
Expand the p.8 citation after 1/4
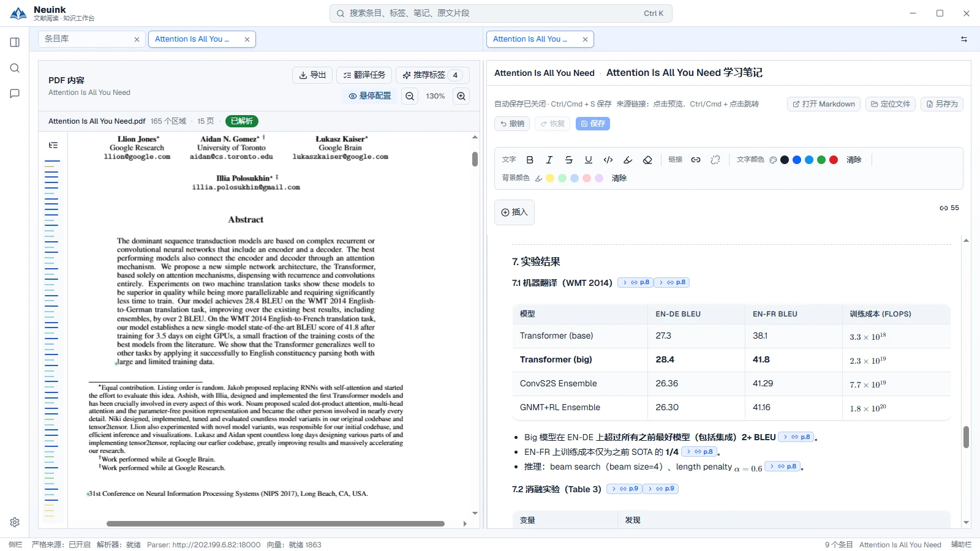(699, 452)
